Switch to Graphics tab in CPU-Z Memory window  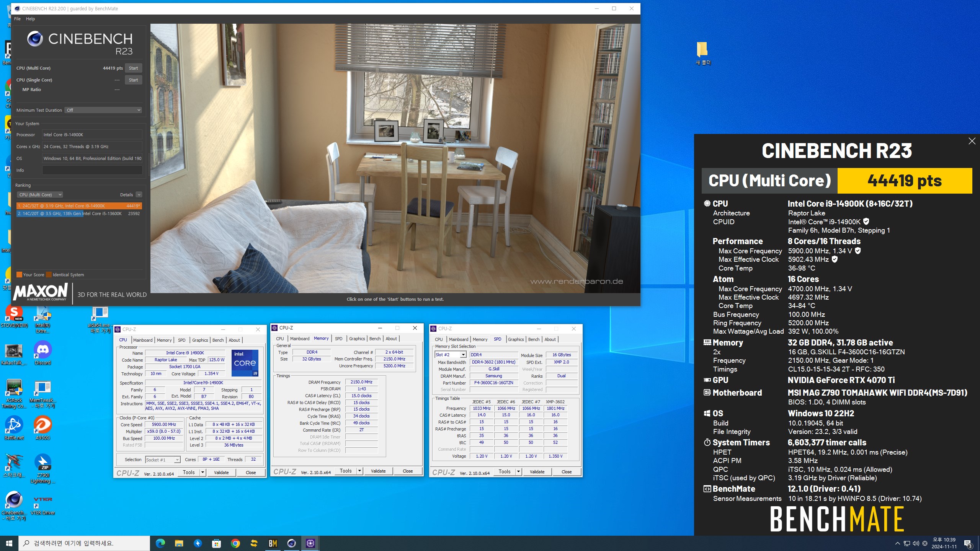point(357,339)
